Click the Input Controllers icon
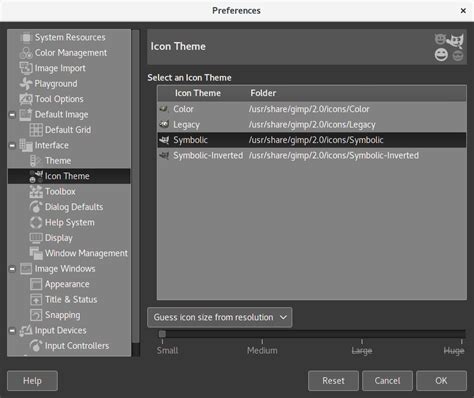This screenshot has width=474, height=398. (x=36, y=346)
